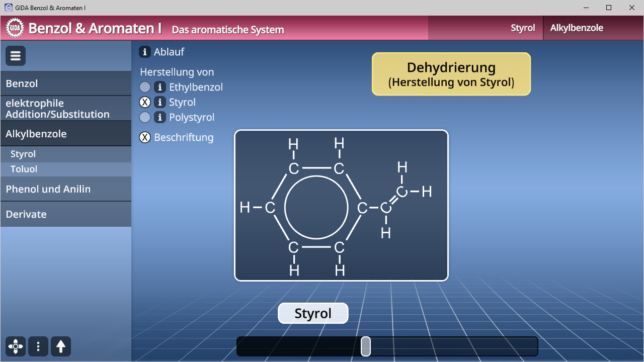Click the Dehydrierung title box
Screen dimensions: 644x362
(x=451, y=74)
